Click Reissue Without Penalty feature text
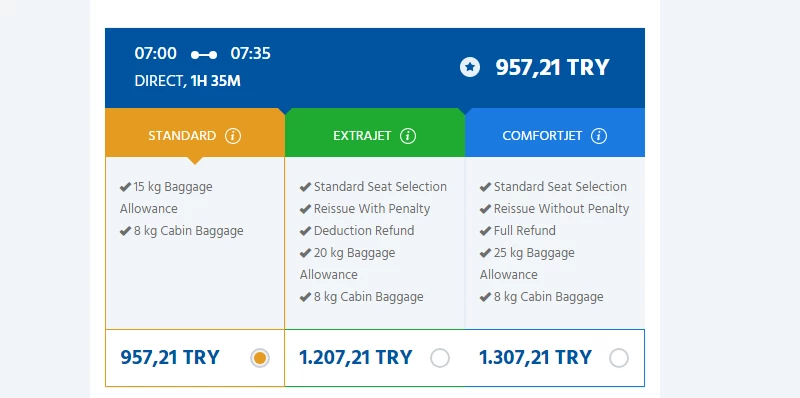Image resolution: width=800 pixels, height=398 pixels. [x=561, y=209]
